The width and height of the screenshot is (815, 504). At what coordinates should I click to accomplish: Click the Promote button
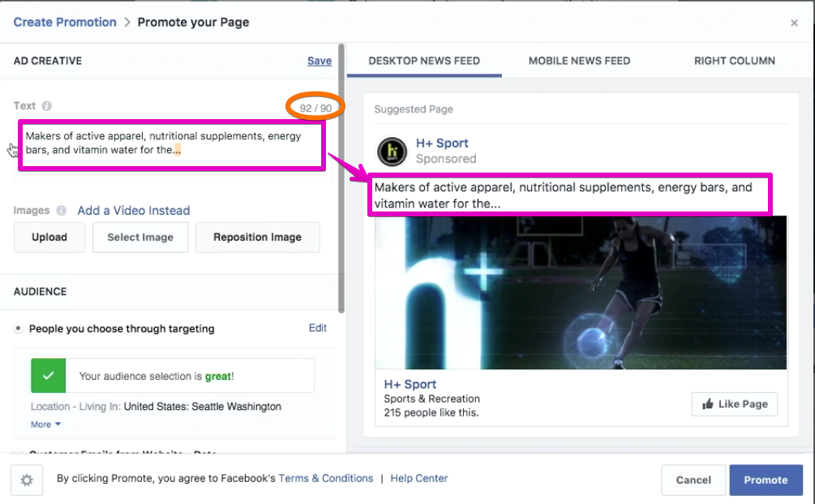[766, 481]
